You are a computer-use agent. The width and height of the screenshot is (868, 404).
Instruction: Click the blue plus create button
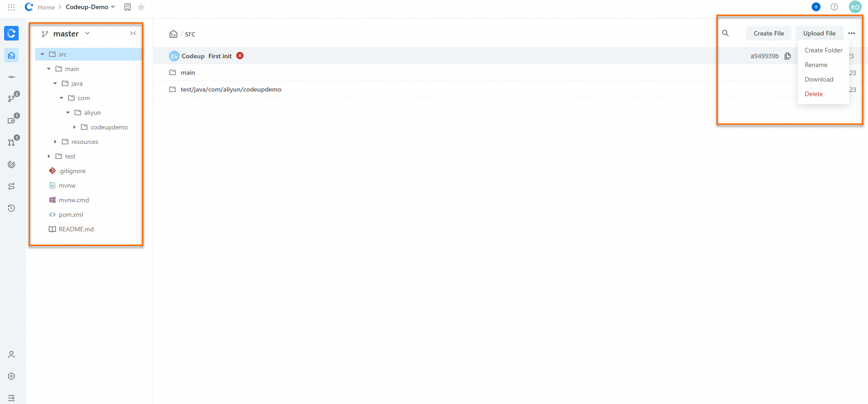tap(816, 7)
